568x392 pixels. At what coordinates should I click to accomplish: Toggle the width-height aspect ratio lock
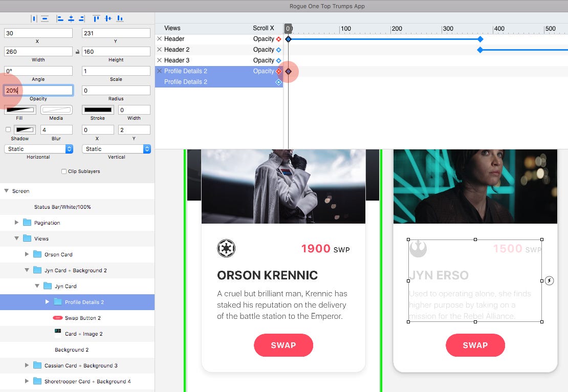(x=77, y=52)
